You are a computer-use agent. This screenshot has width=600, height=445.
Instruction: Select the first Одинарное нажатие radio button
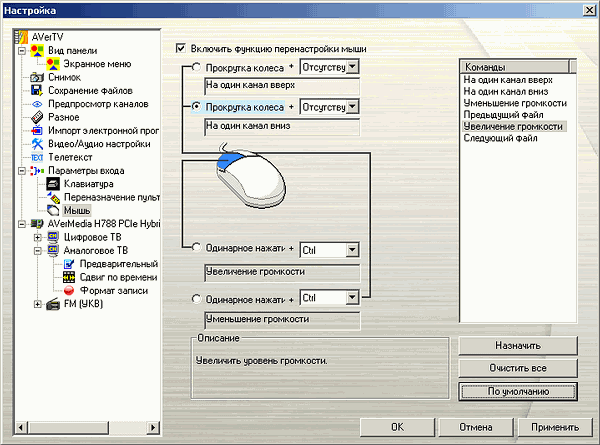pos(195,247)
